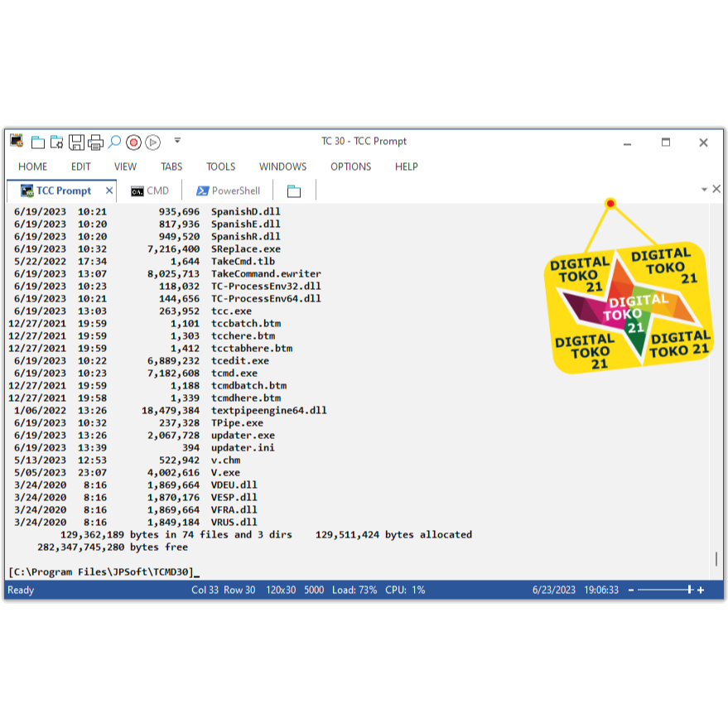Click the 'Load: 73%' status indicator
Viewport: 728px width, 728px height.
(354, 591)
